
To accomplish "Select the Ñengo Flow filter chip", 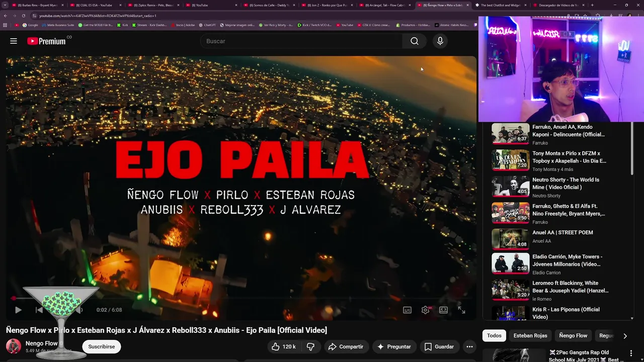I will [573, 335].
